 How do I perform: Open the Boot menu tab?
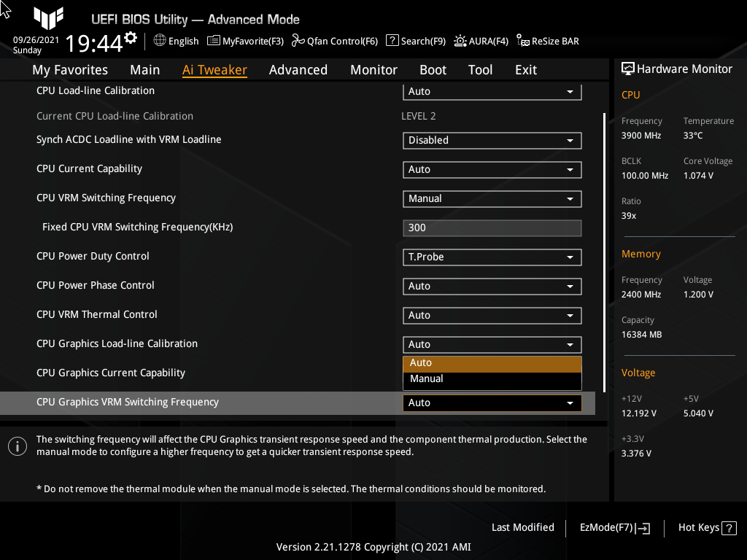(x=433, y=69)
